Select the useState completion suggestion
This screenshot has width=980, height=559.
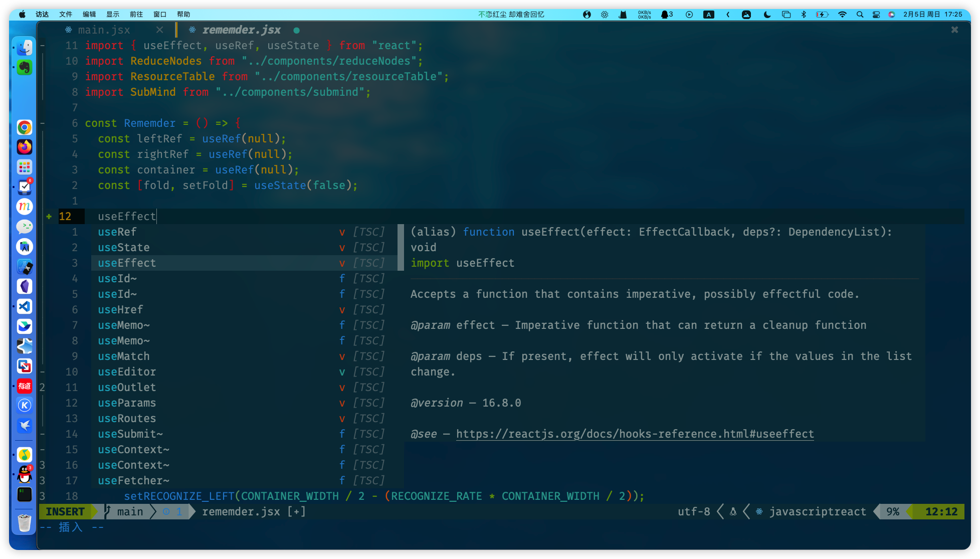pyautogui.click(x=124, y=248)
